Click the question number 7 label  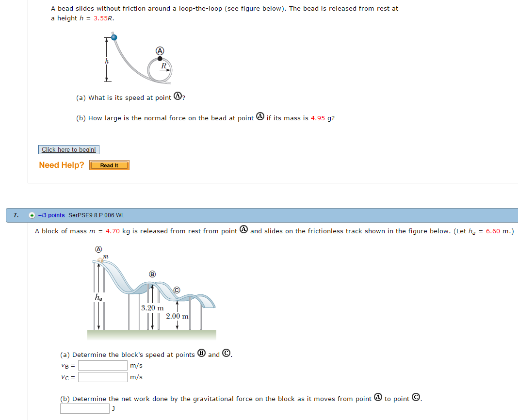[16, 215]
